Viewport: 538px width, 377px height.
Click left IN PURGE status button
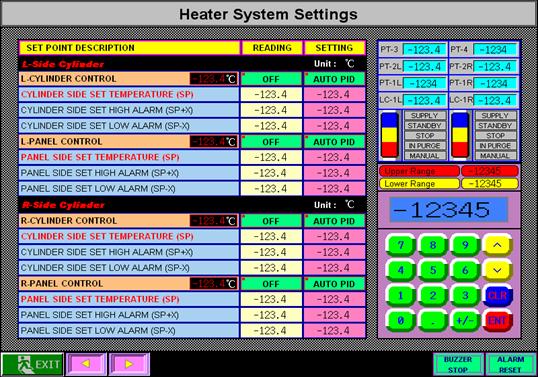(x=425, y=145)
